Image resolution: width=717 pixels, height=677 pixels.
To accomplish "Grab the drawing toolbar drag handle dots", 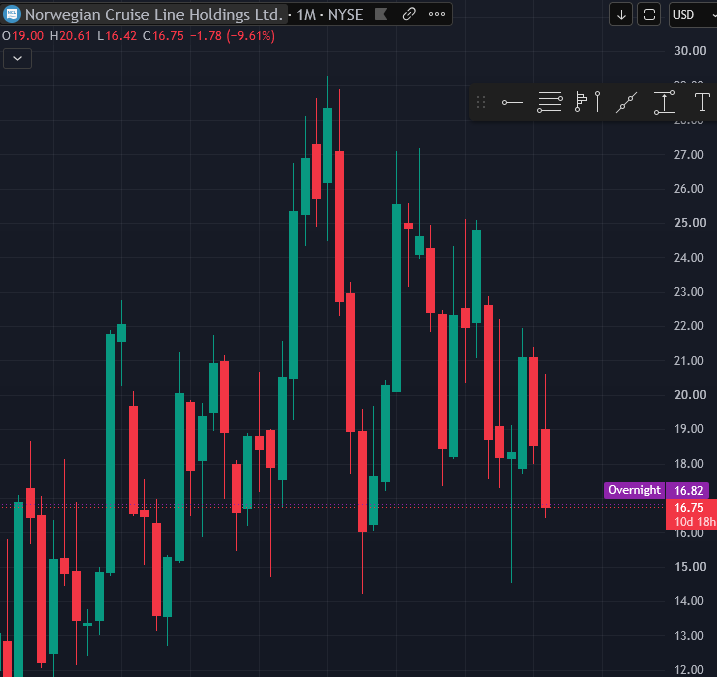I will pyautogui.click(x=481, y=102).
